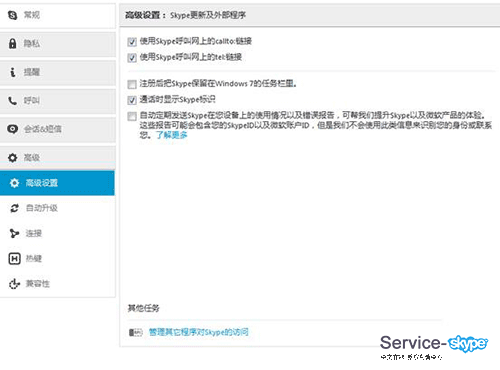Screen dimensions: 500x370
Task: Select the highlighted 高级设置 menu item
Action: pyautogui.click(x=57, y=183)
